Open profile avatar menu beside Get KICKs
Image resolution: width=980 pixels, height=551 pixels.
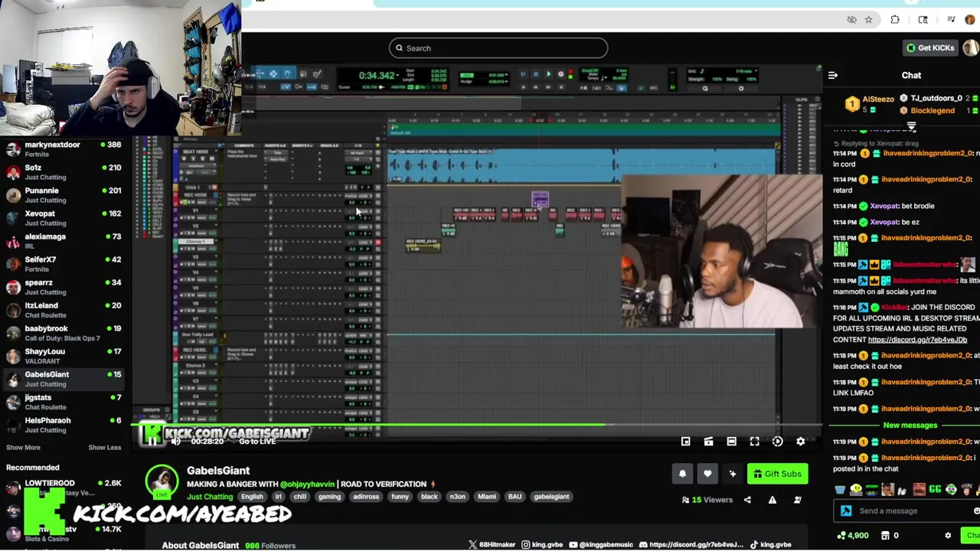coord(972,47)
